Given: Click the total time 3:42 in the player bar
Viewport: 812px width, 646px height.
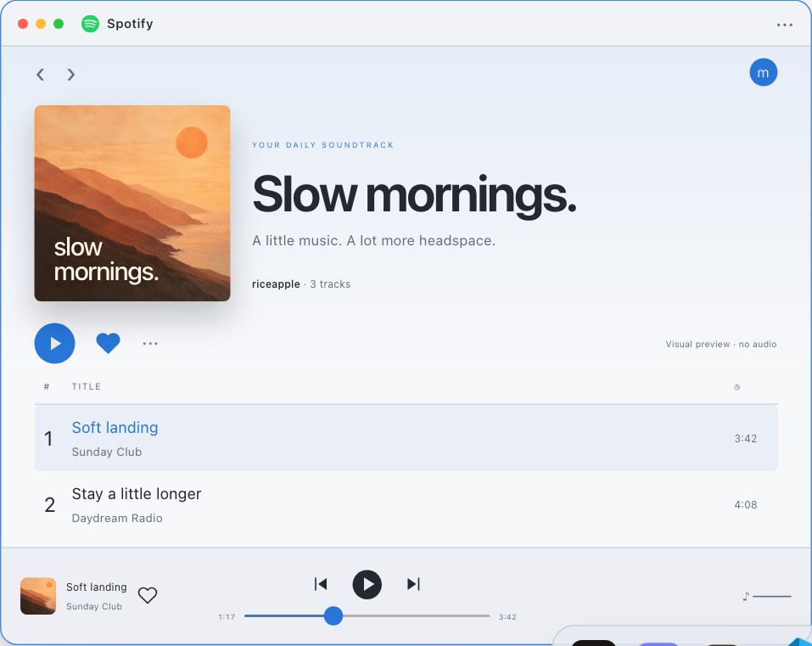Looking at the screenshot, I should [507, 617].
